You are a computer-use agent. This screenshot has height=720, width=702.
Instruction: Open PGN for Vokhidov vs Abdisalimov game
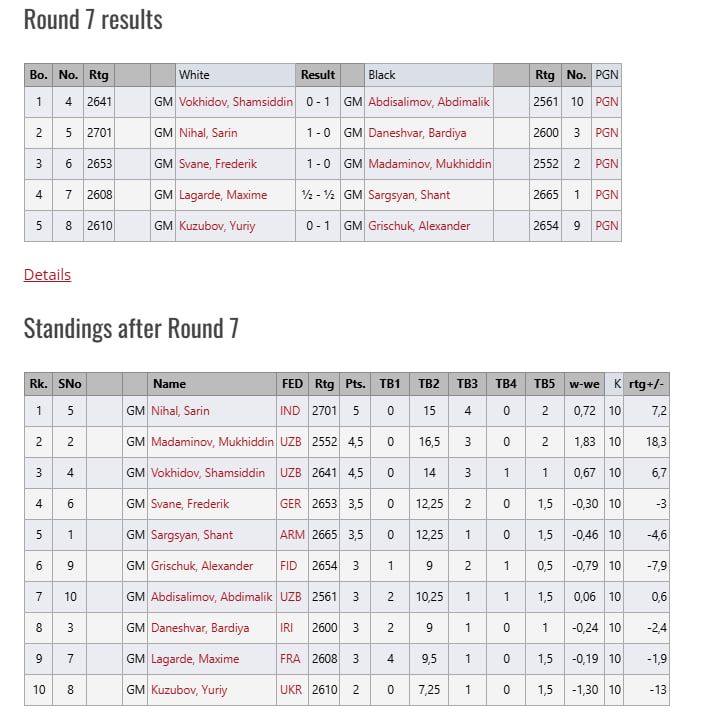tap(606, 102)
